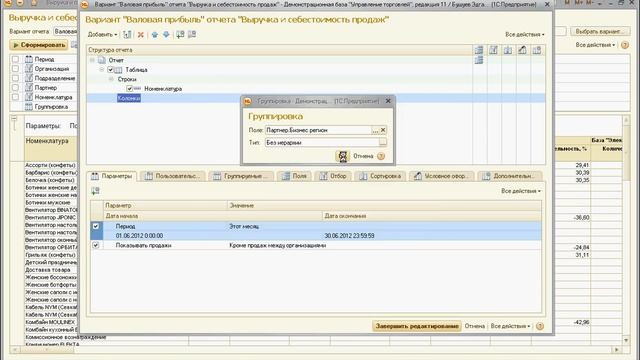Click the Период calendar icon in background list

click(x=29, y=59)
